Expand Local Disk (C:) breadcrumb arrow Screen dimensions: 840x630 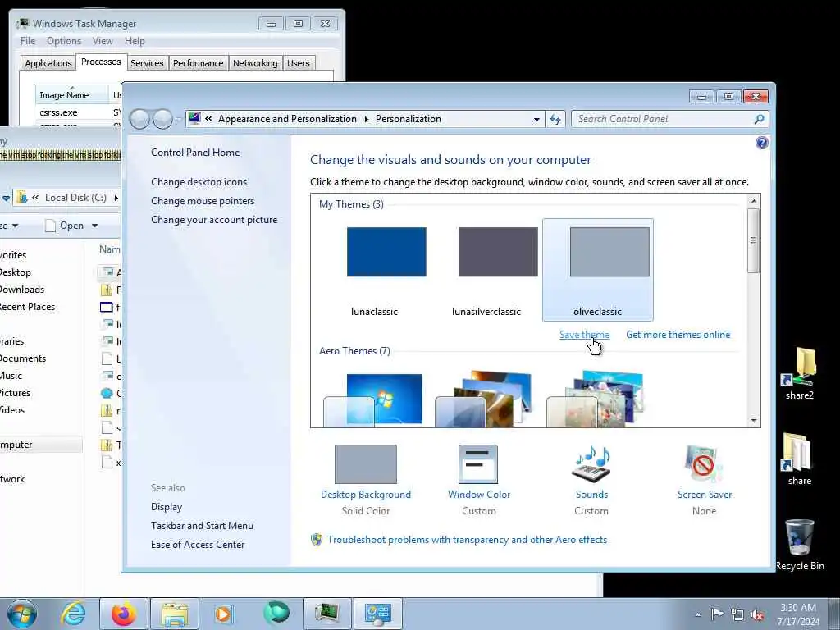pos(116,198)
